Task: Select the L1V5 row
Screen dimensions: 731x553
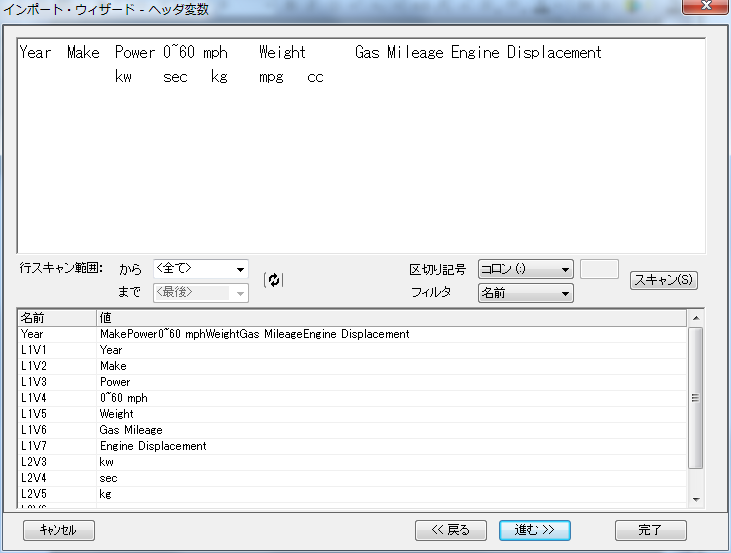Action: (352, 414)
